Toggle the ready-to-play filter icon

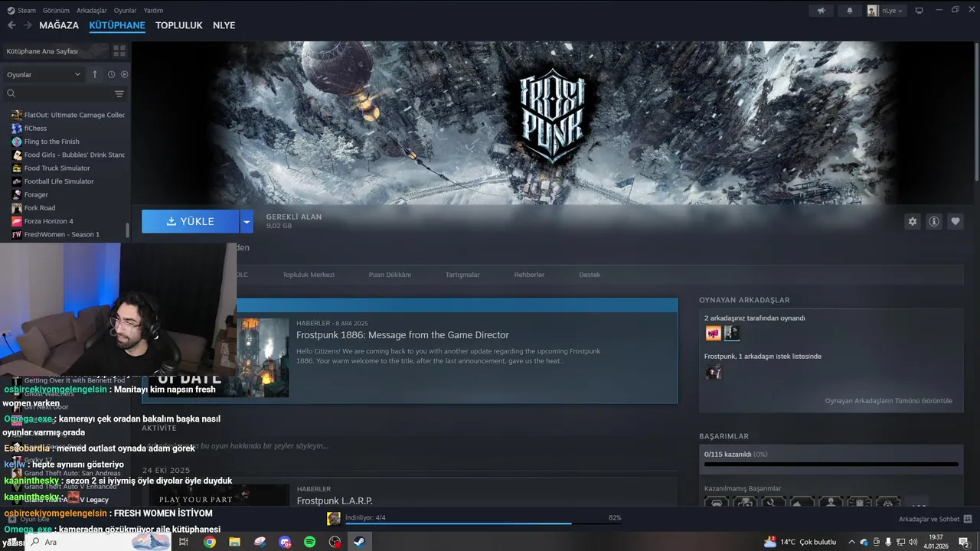pyautogui.click(x=124, y=74)
